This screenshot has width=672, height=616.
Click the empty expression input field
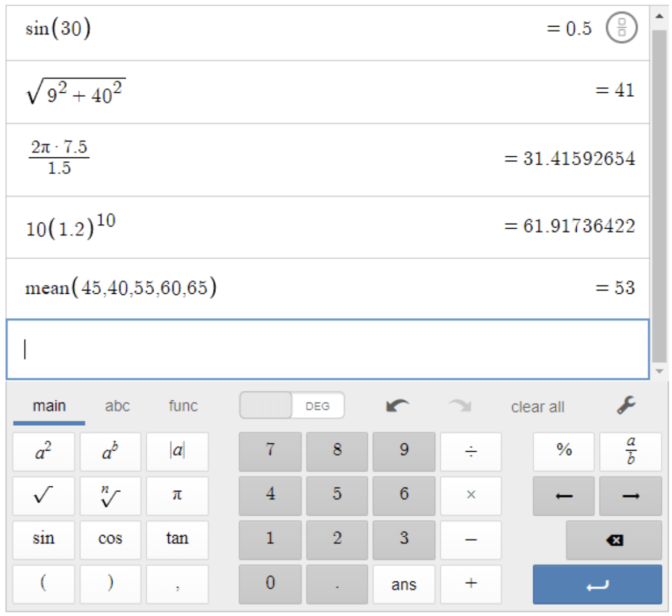pyautogui.click(x=328, y=349)
